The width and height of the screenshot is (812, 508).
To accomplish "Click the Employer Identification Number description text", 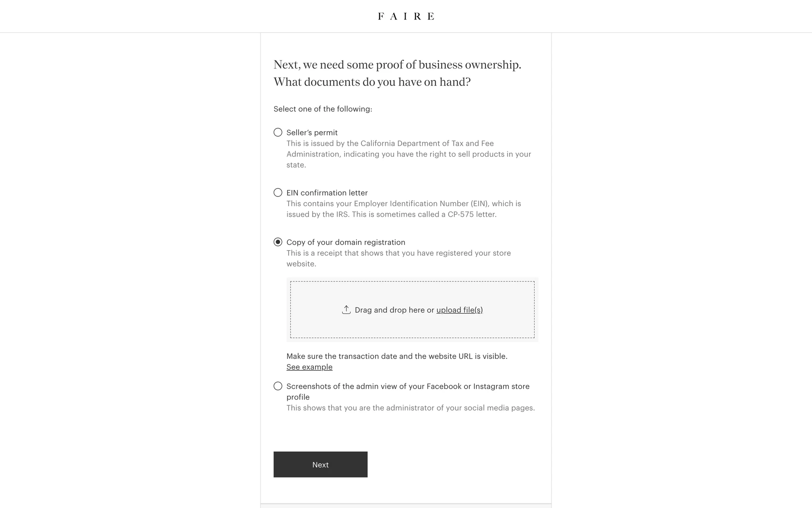I will (x=403, y=209).
